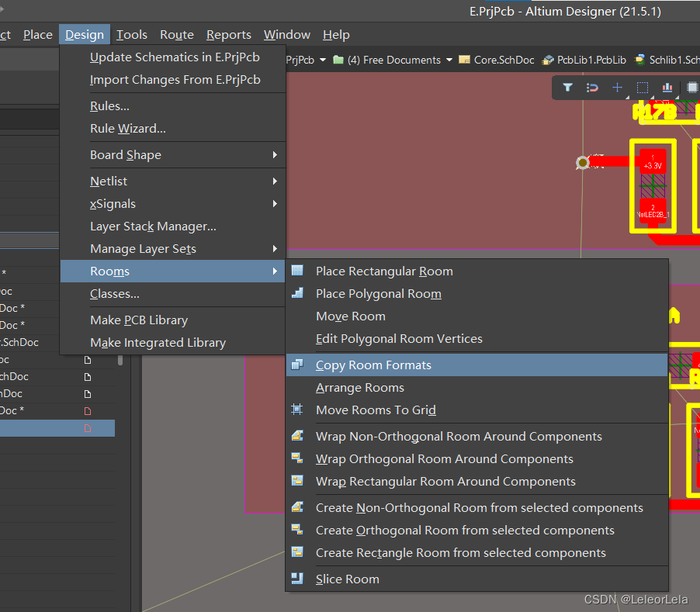
Task: Expand the Netlist submenu arrow
Action: click(275, 181)
